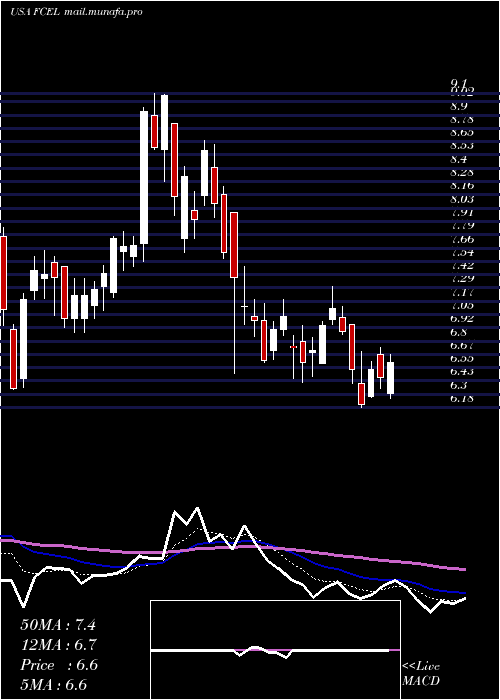This screenshot has height=700, width=500.
Task: Click the 7.54 price axis label
Action: point(462,252)
